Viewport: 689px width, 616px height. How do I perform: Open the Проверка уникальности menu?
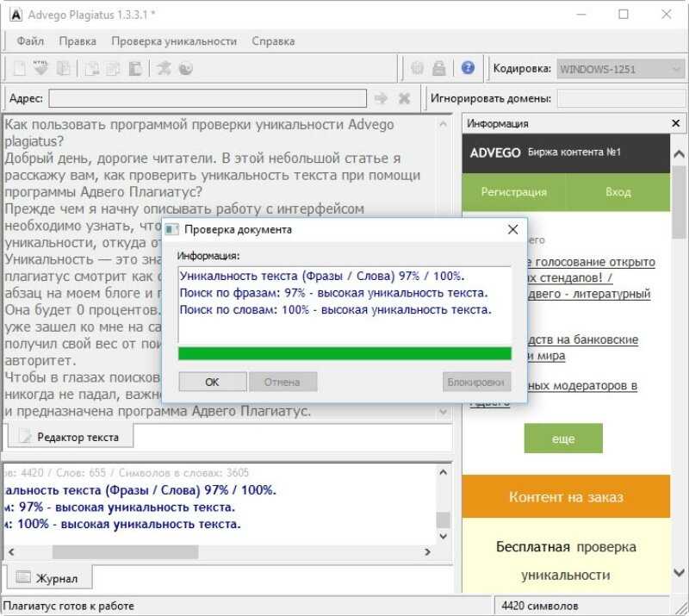click(174, 41)
